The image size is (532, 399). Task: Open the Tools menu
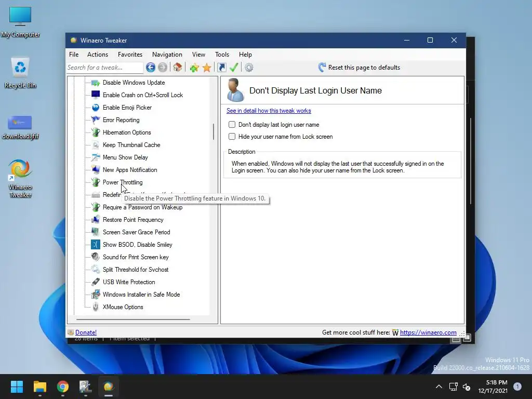pyautogui.click(x=222, y=54)
